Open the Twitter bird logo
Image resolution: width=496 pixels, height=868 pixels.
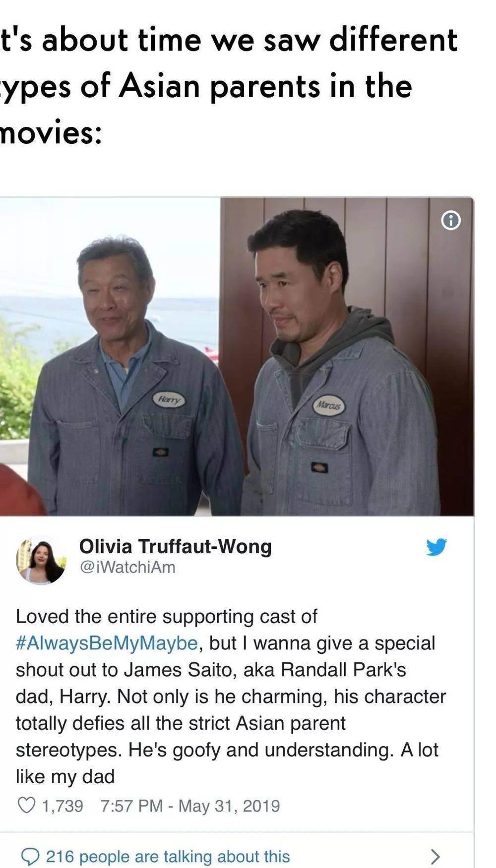(x=436, y=547)
